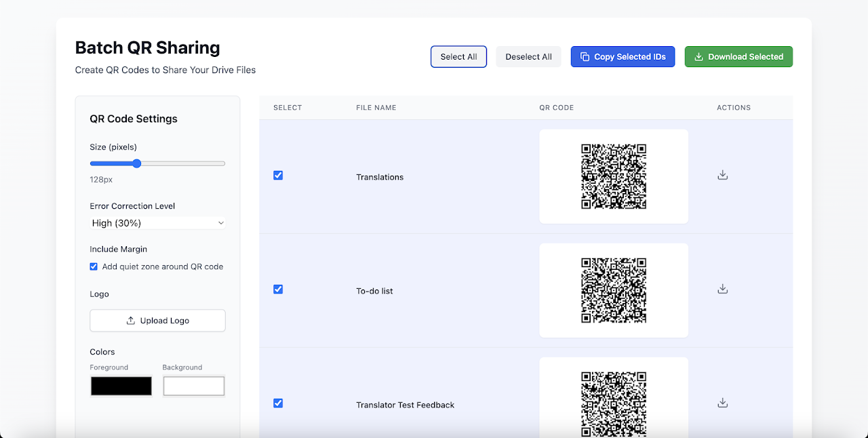Click the Batch QR Sharing heading

147,47
